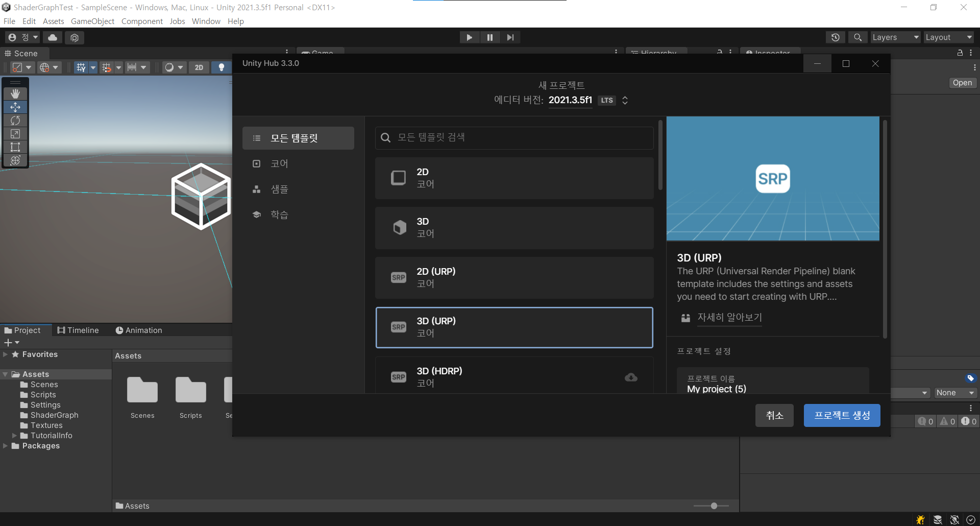This screenshot has width=980, height=526.
Task: Switch to the Timeline tab
Action: [x=78, y=330]
